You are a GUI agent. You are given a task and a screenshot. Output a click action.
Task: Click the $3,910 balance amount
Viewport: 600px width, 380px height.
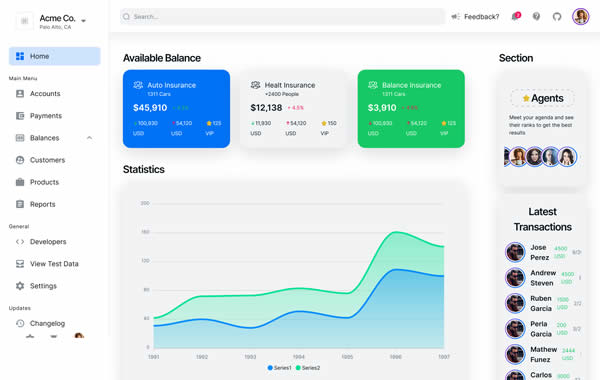point(382,108)
